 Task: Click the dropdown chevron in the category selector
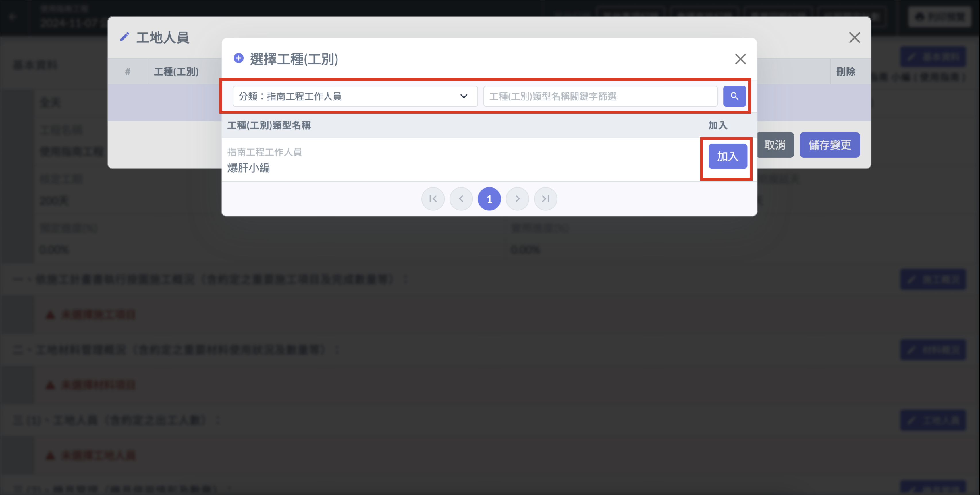[463, 96]
